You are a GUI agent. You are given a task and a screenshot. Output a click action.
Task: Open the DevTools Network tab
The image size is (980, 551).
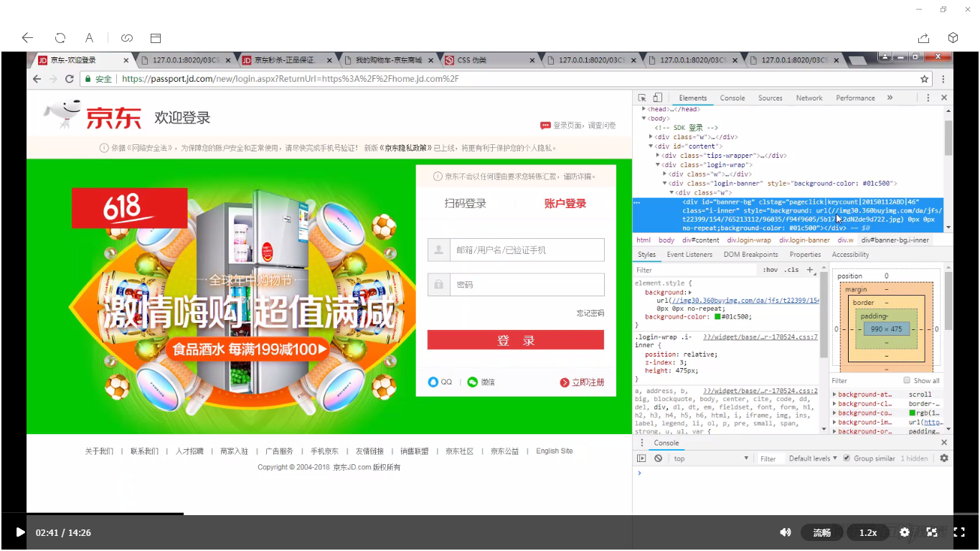pyautogui.click(x=809, y=98)
